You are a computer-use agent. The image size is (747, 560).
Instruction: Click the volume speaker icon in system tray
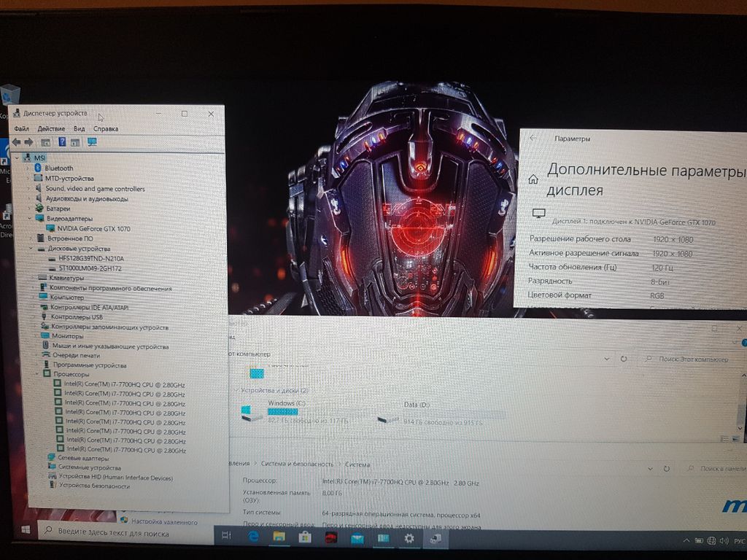(724, 541)
